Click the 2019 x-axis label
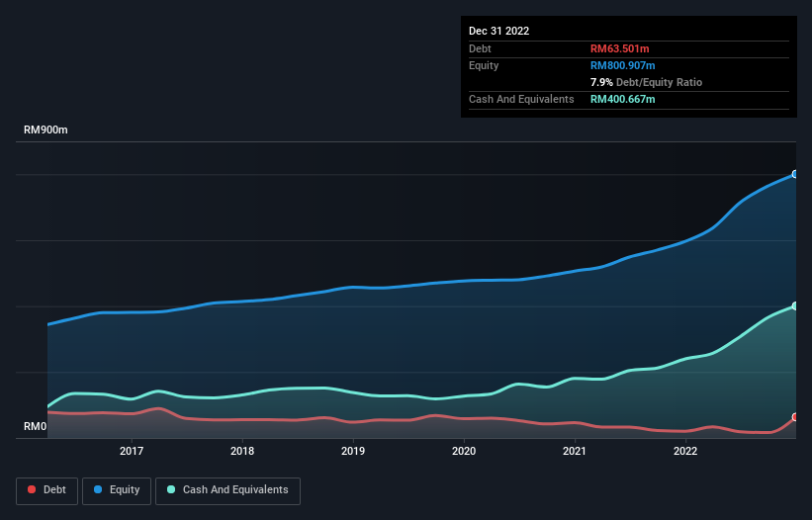 click(x=353, y=451)
